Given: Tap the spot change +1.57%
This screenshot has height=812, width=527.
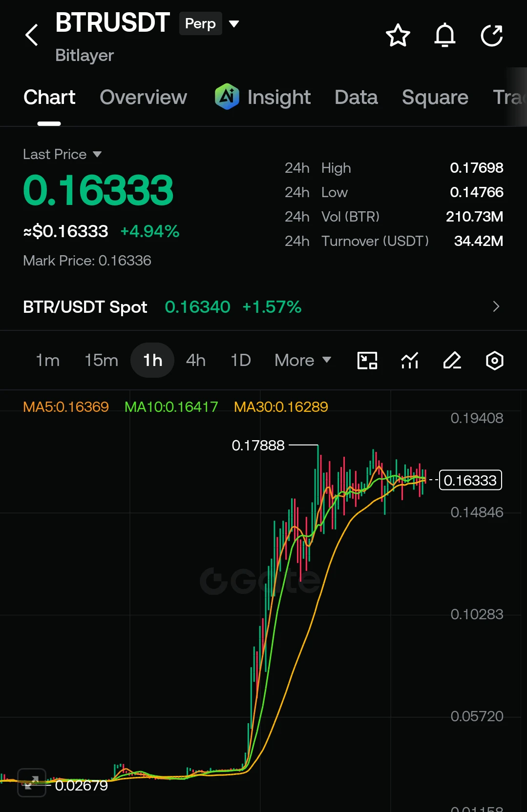Looking at the screenshot, I should click(272, 307).
